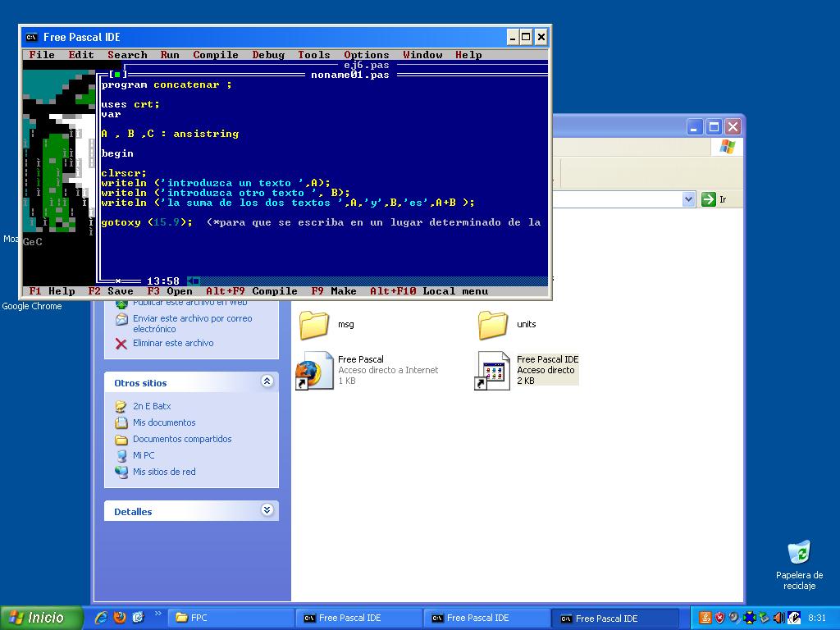Open the Help menu

point(468,55)
